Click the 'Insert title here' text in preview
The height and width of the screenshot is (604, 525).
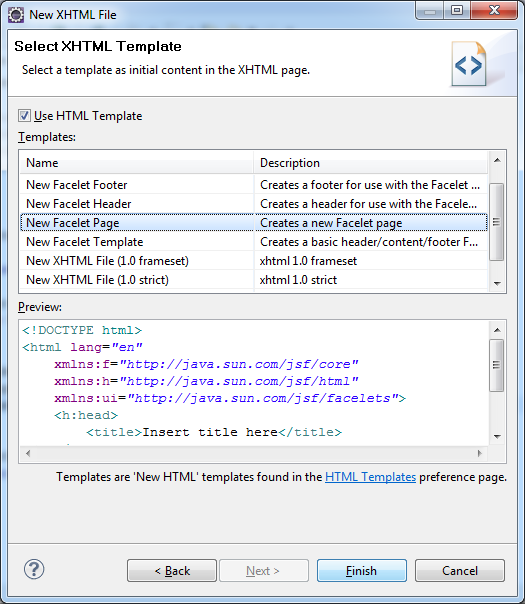coord(210,432)
